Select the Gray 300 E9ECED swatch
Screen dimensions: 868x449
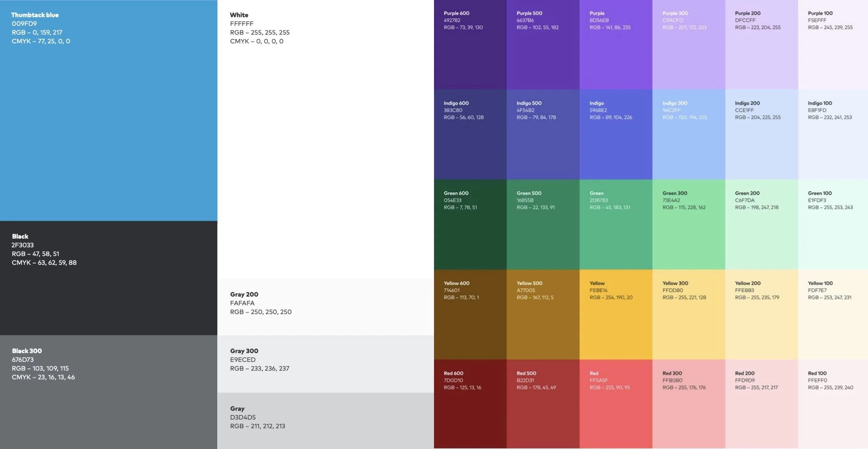point(325,364)
